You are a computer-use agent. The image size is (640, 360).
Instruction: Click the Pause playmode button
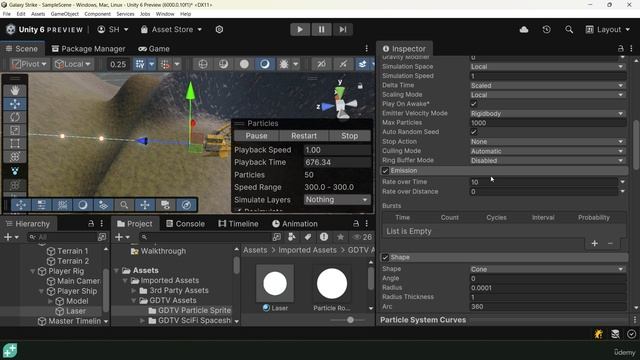coord(322,29)
